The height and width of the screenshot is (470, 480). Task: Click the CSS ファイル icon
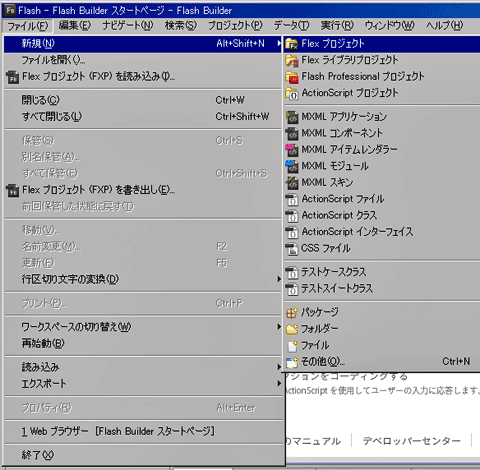292,248
